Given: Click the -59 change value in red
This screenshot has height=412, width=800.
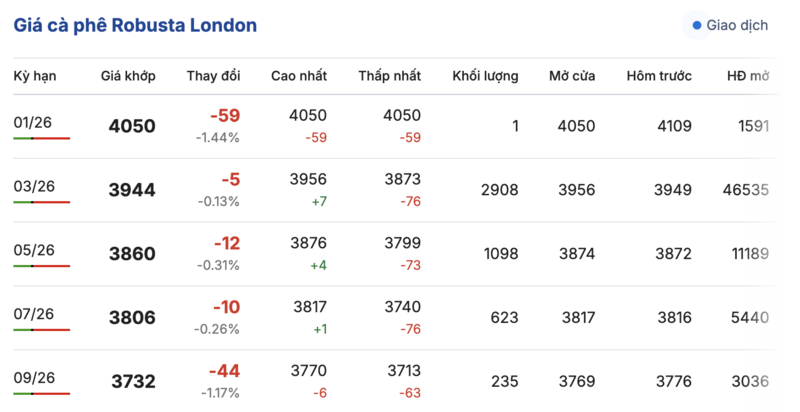Looking at the screenshot, I should pos(221,116).
